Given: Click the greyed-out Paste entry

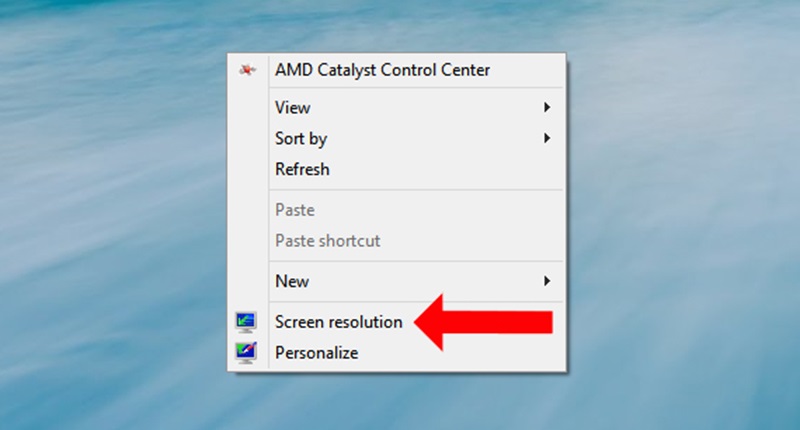Looking at the screenshot, I should point(295,210).
